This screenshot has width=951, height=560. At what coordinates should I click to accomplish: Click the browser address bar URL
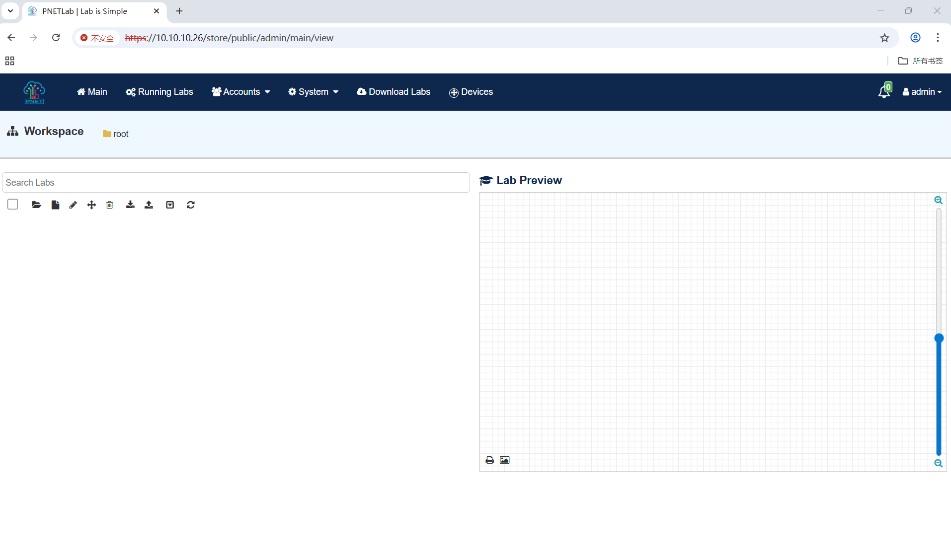click(229, 38)
